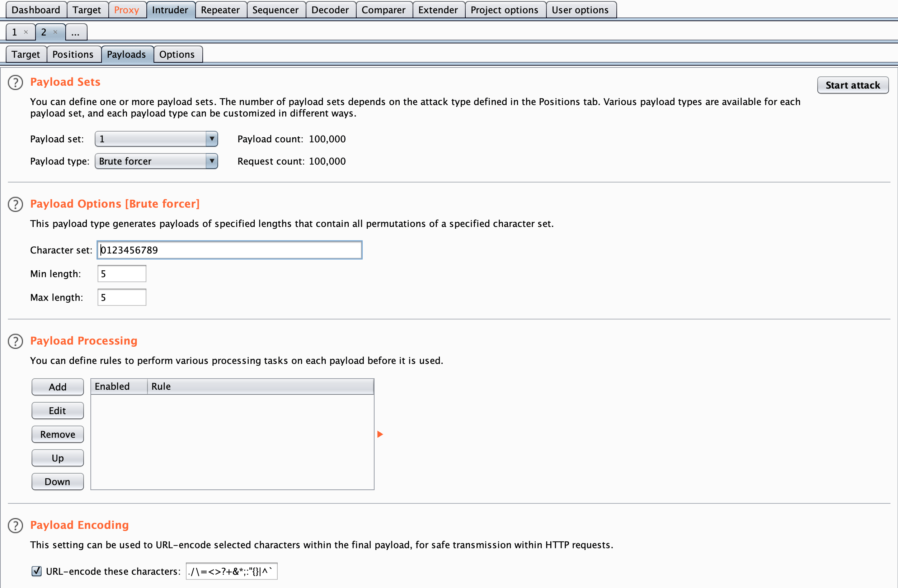
Task: Open help for Payload Encoding section
Action: click(15, 525)
